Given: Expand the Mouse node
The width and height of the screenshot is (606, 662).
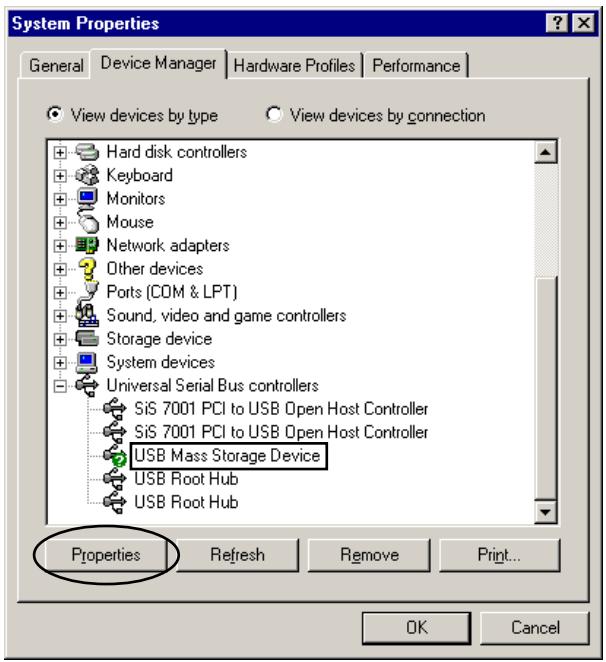Looking at the screenshot, I should pyautogui.click(x=60, y=222).
